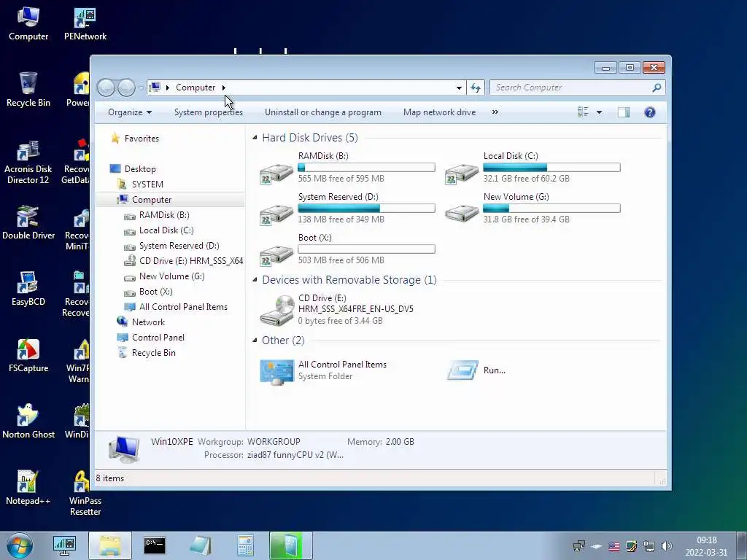
Task: Open the view options dropdown arrow
Action: [600, 112]
